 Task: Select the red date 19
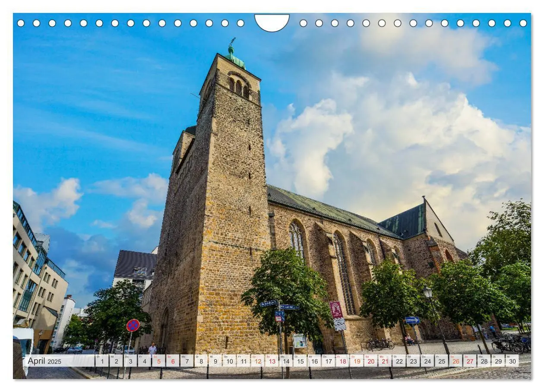357,361
